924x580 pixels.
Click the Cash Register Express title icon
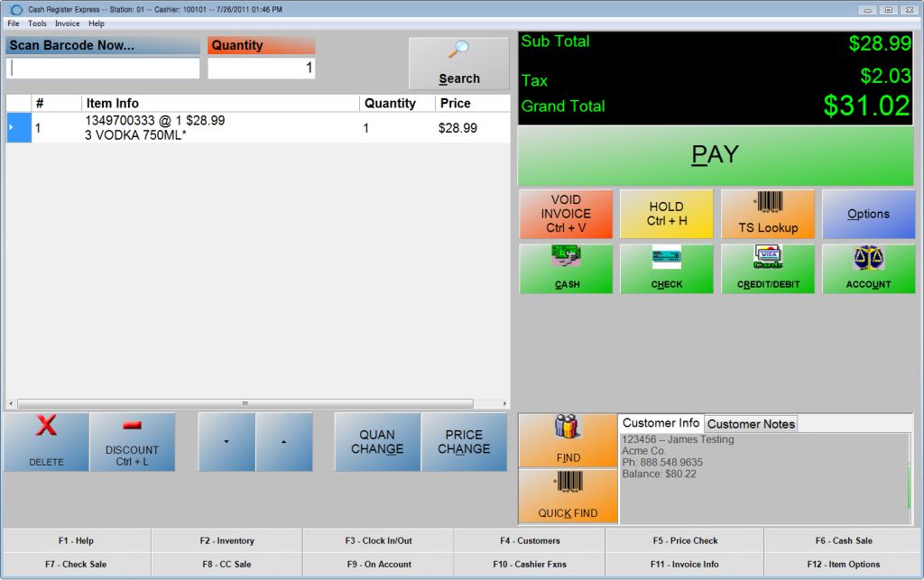[16, 9]
